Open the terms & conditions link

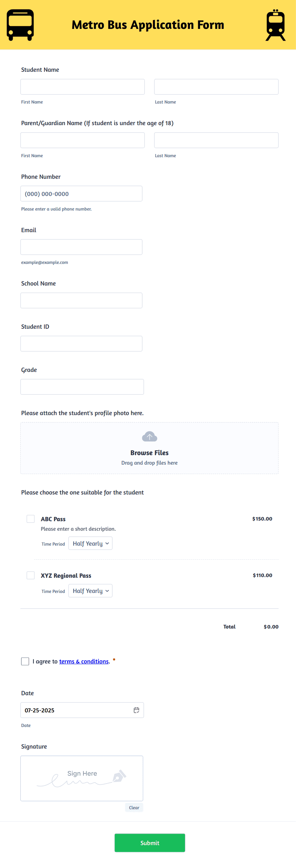[x=84, y=661]
